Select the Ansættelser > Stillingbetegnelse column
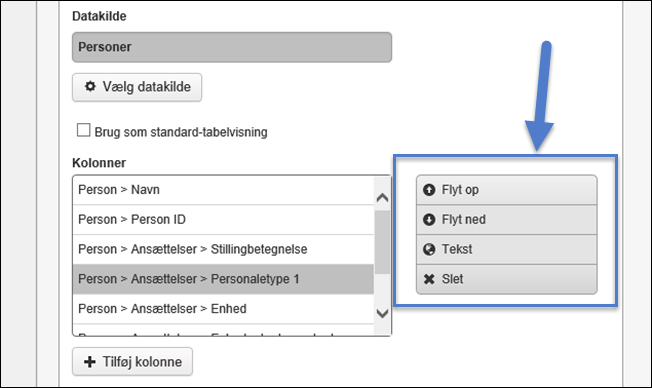Viewport: 652px width, 388px height. click(x=223, y=250)
